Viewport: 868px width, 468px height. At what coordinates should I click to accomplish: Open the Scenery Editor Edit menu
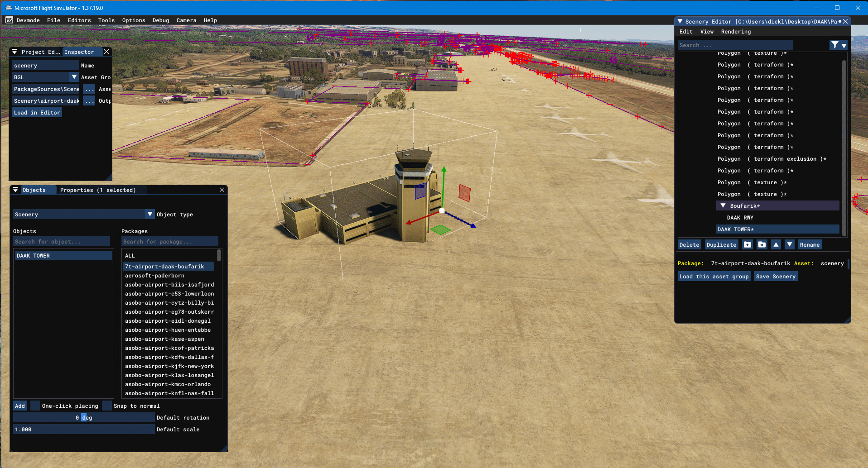point(686,32)
